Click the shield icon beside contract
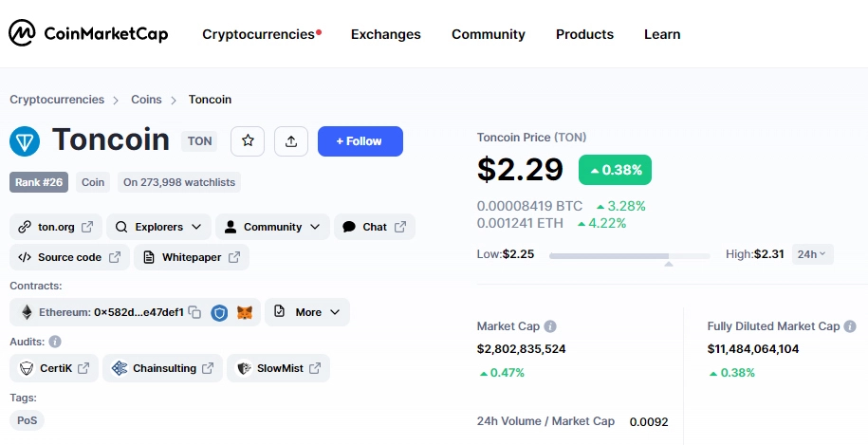The width and height of the screenshot is (868, 445). [220, 312]
